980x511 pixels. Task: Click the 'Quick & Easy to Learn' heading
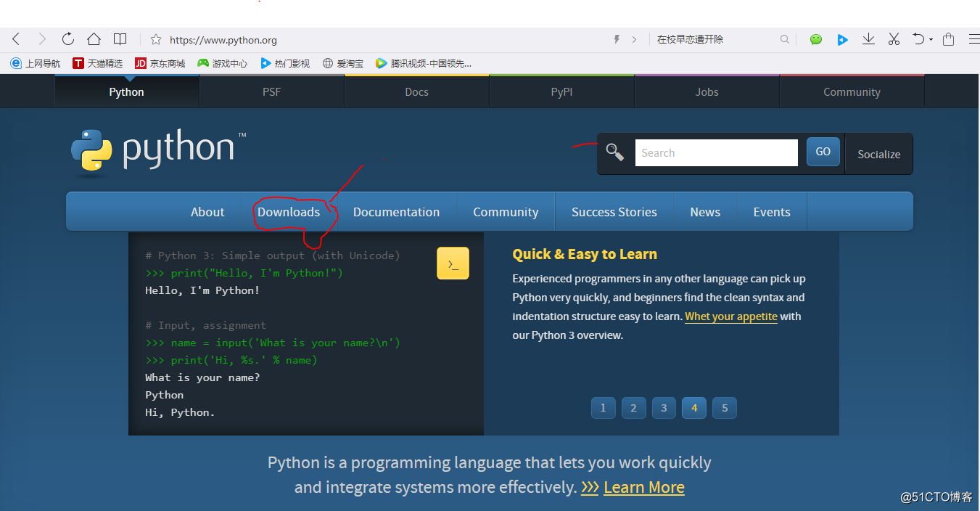pyautogui.click(x=585, y=254)
